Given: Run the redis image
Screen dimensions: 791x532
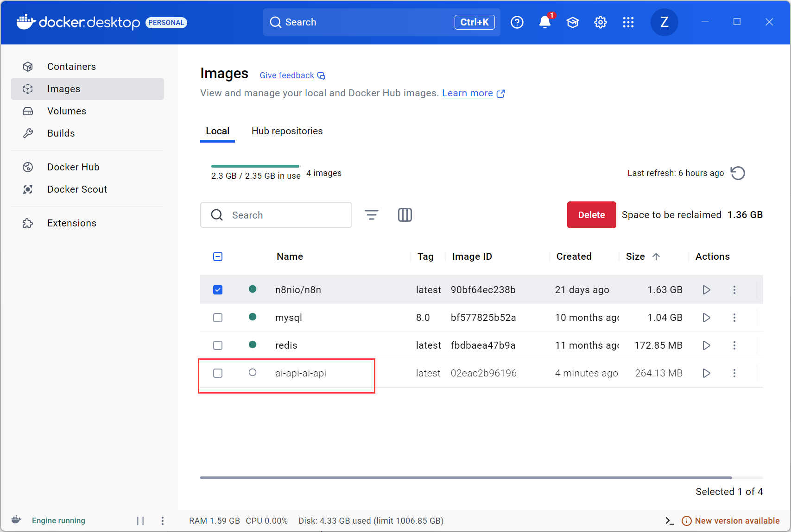Looking at the screenshot, I should coord(707,345).
